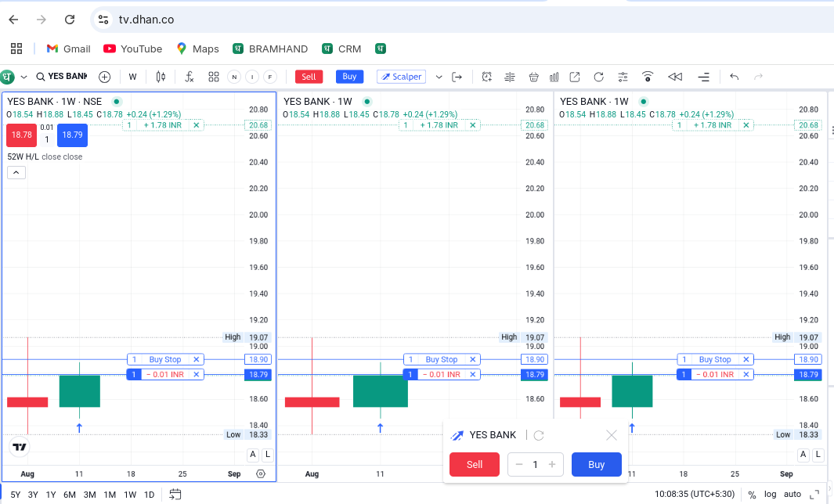Open the indicators fx menu
834x504 pixels.
189,77
